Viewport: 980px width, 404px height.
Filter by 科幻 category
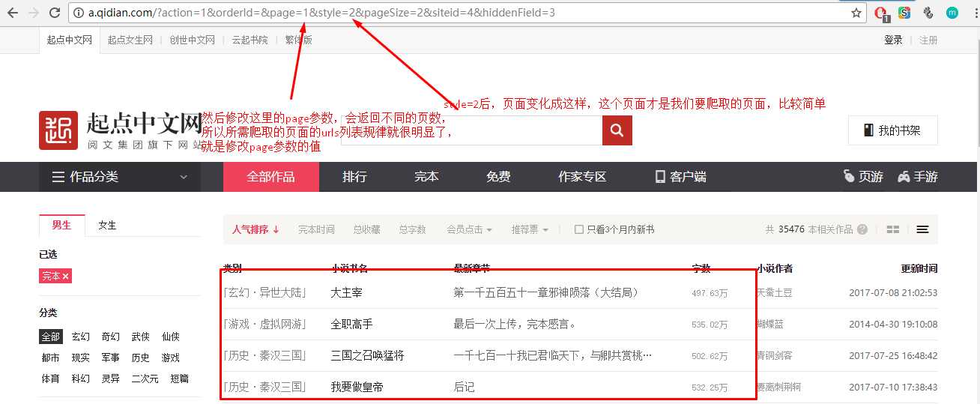(x=80, y=379)
